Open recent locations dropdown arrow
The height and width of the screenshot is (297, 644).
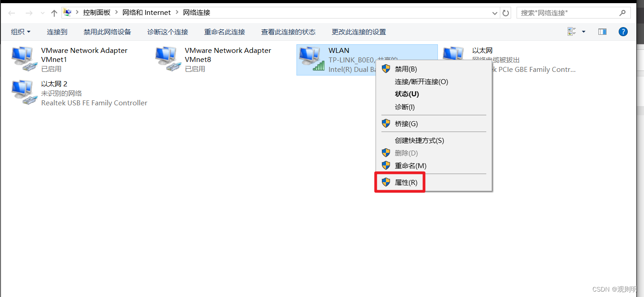click(43, 13)
